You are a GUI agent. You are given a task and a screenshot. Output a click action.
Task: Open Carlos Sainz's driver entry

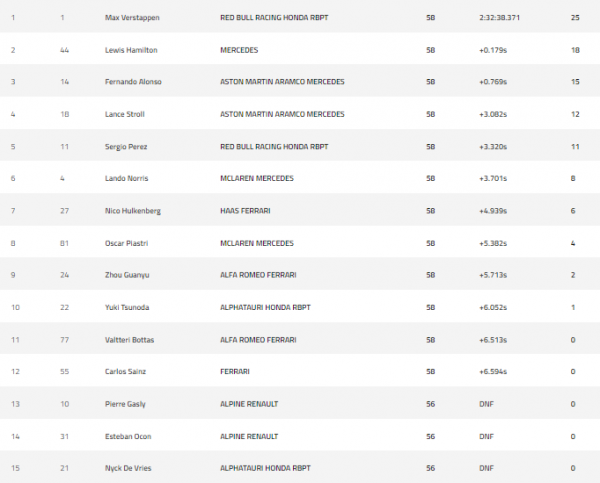pyautogui.click(x=126, y=372)
